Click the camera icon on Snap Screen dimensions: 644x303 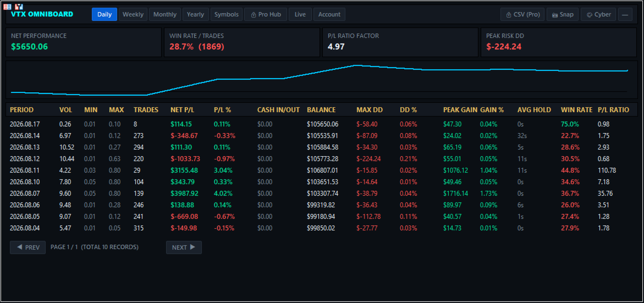555,15
